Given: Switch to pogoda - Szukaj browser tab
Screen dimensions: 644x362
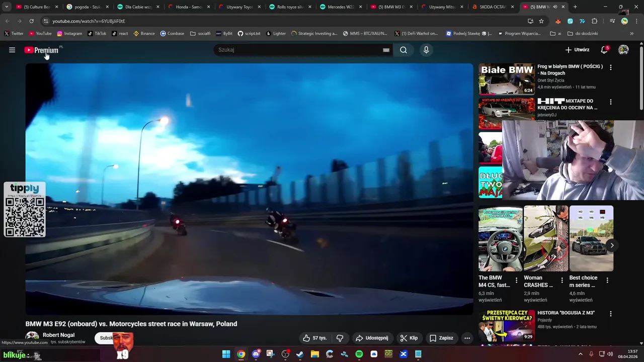Looking at the screenshot, I should pos(87,7).
